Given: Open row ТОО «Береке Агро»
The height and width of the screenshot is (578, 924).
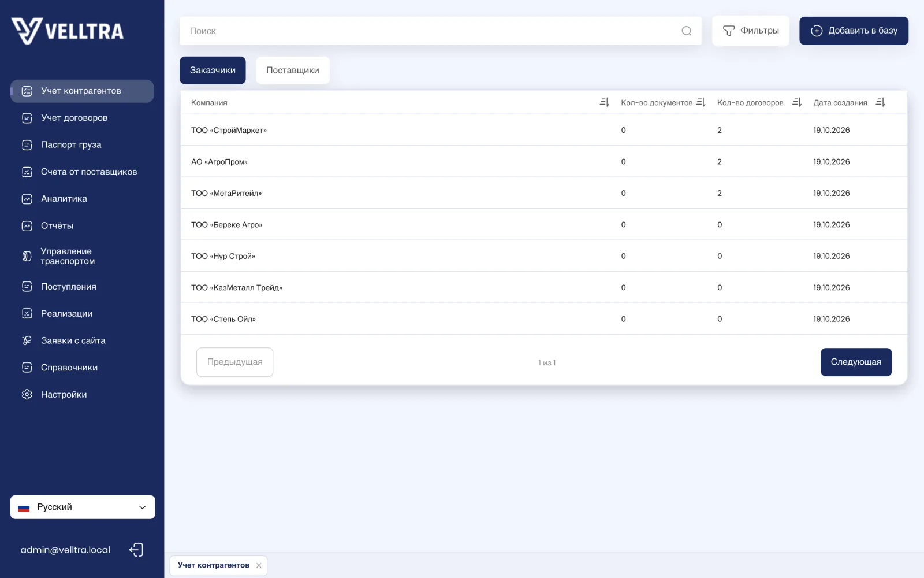Looking at the screenshot, I should pyautogui.click(x=543, y=224).
